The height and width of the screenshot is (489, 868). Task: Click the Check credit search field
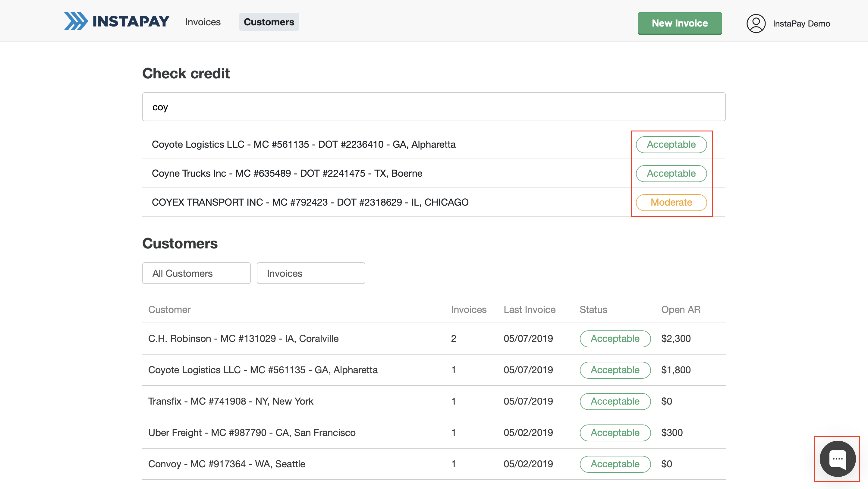[x=434, y=107]
